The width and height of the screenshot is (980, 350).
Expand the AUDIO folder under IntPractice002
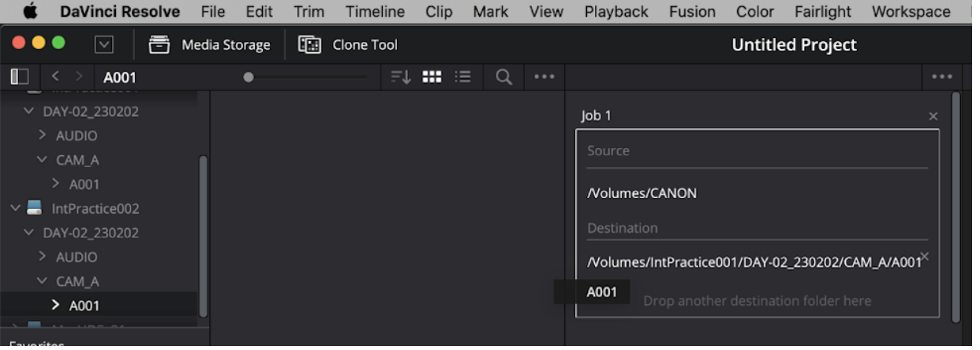point(43,257)
